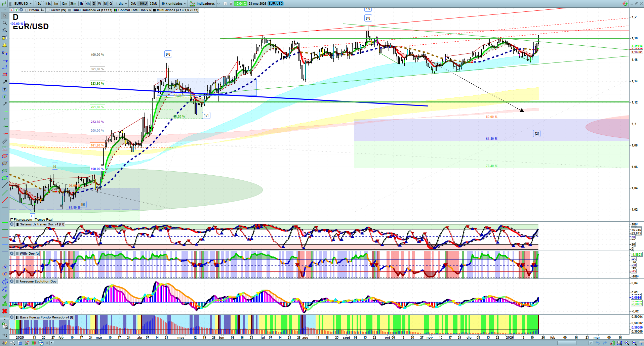Click the info icon beside Indicadores
The height and width of the screenshot is (346, 644).
pyautogui.click(x=225, y=4)
